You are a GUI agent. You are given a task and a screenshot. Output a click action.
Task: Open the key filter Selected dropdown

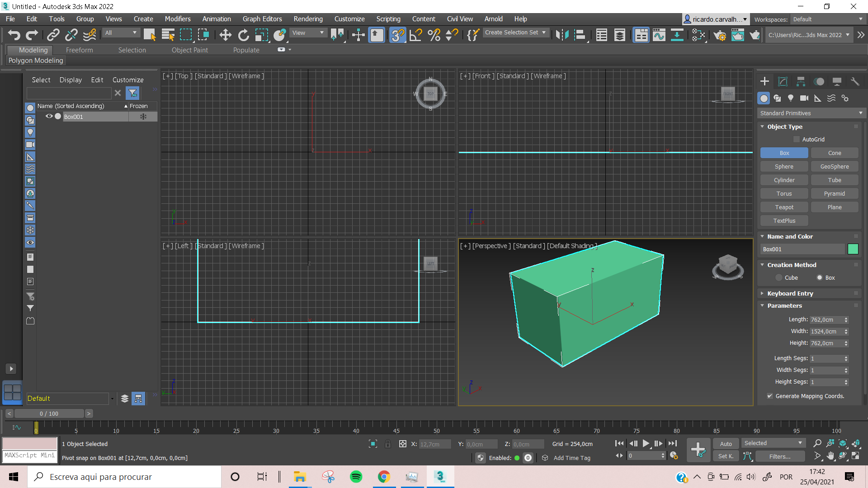[773, 443]
